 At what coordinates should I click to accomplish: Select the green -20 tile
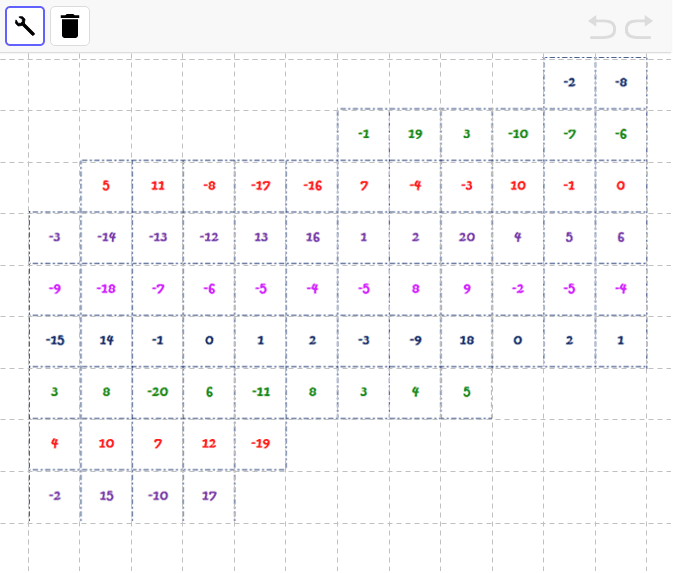(x=158, y=392)
